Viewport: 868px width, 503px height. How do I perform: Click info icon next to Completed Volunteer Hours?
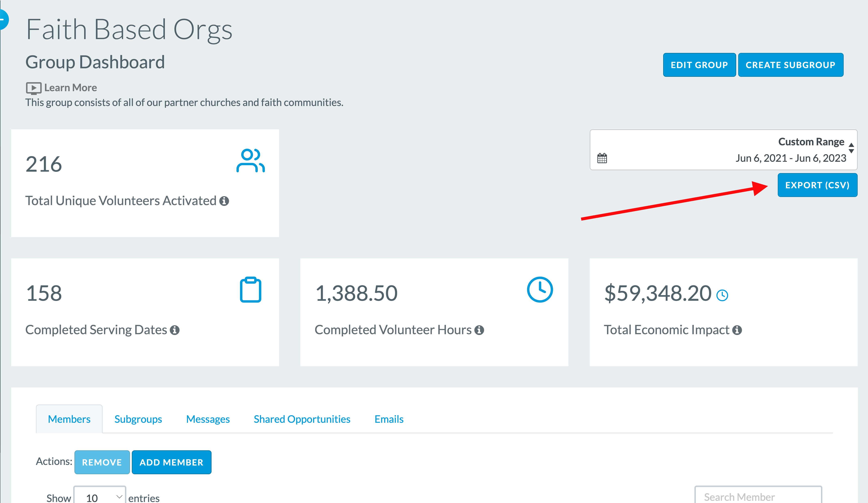coord(479,330)
